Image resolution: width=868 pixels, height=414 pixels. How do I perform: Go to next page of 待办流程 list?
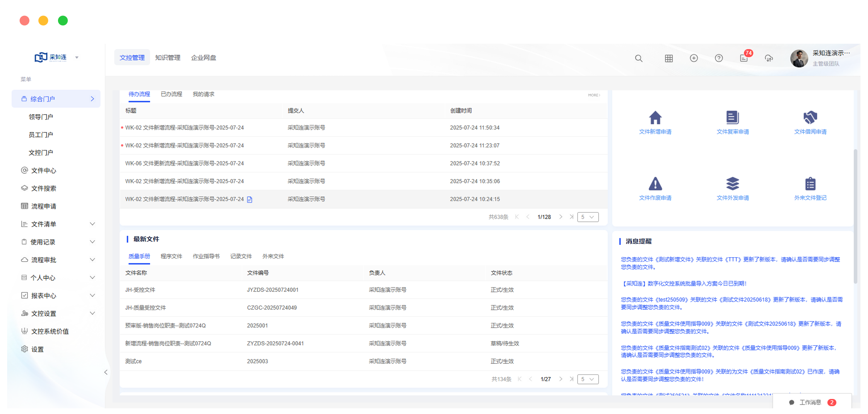561,217
